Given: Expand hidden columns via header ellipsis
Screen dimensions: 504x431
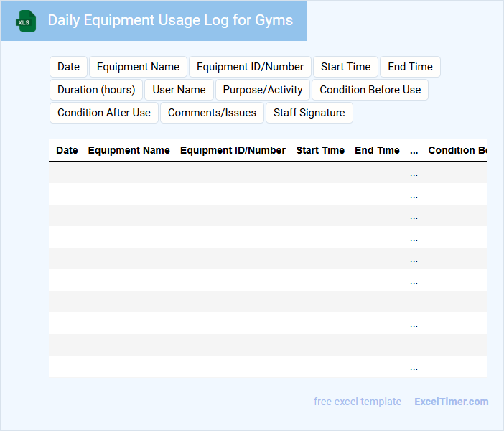Looking at the screenshot, I should 414,151.
